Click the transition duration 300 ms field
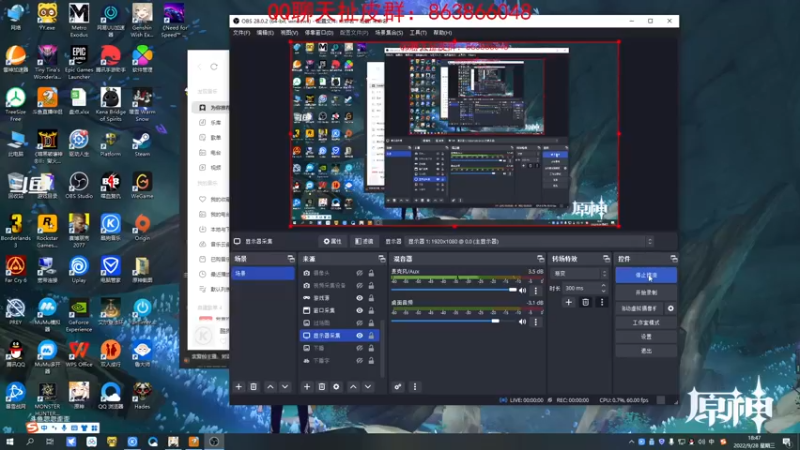 click(582, 288)
